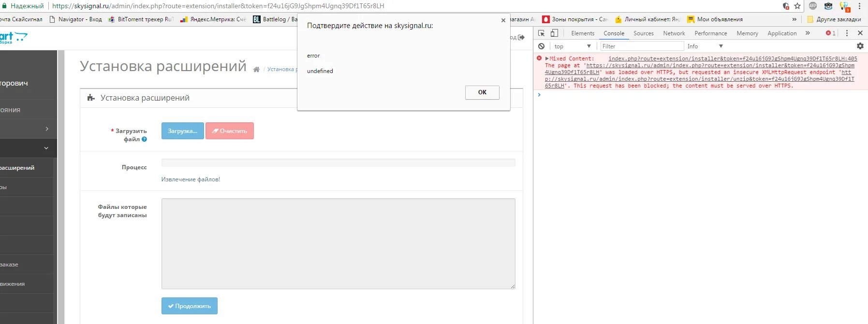Click the OpenCart logo
This screenshot has height=324, width=868.
coord(14,38)
